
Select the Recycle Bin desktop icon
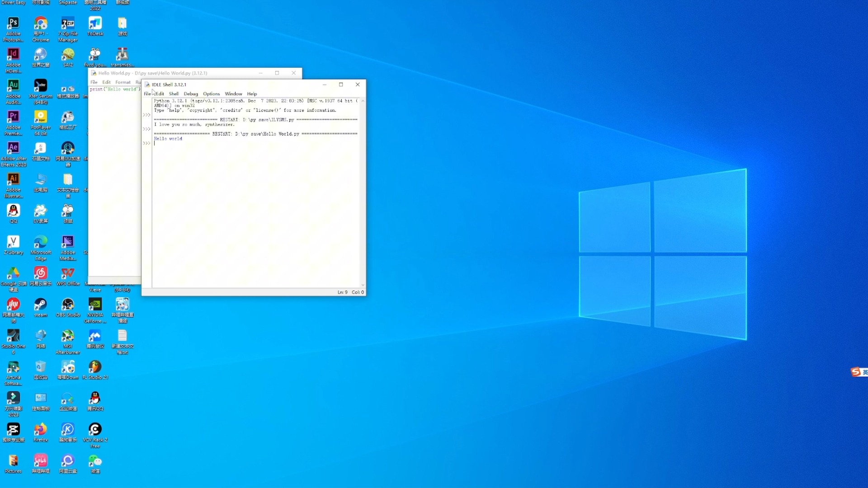pyautogui.click(x=41, y=370)
